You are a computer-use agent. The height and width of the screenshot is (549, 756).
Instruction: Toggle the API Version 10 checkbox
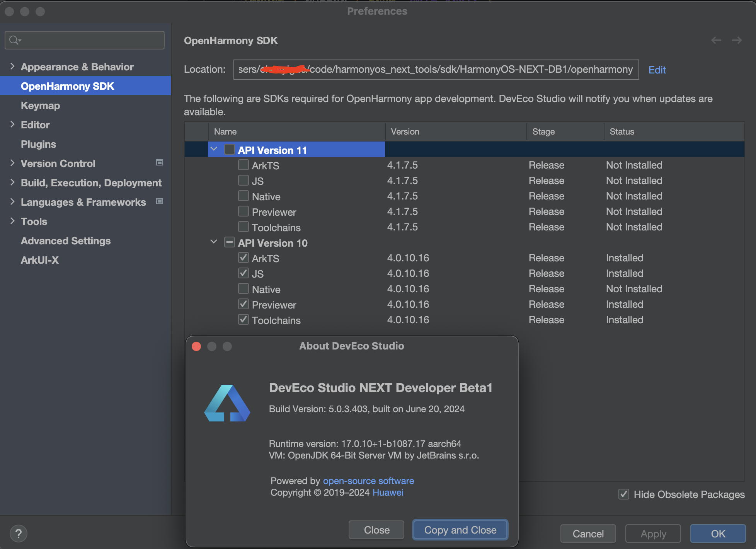[230, 242]
